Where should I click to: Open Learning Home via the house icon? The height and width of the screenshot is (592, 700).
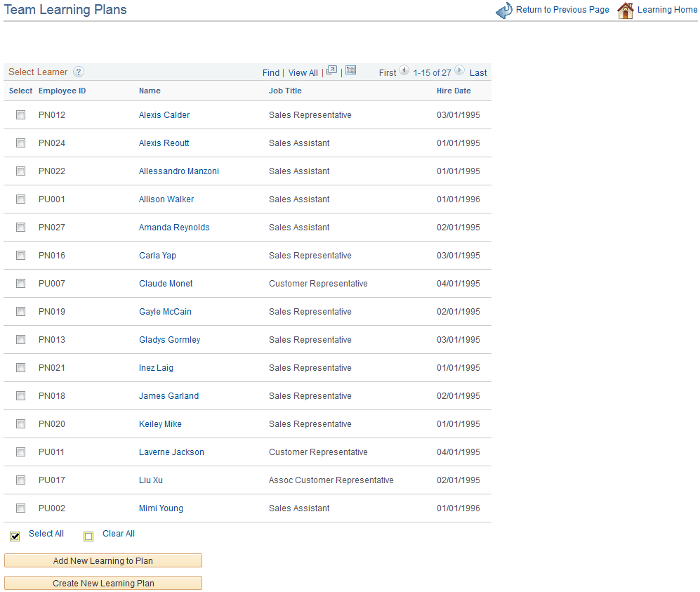[625, 11]
